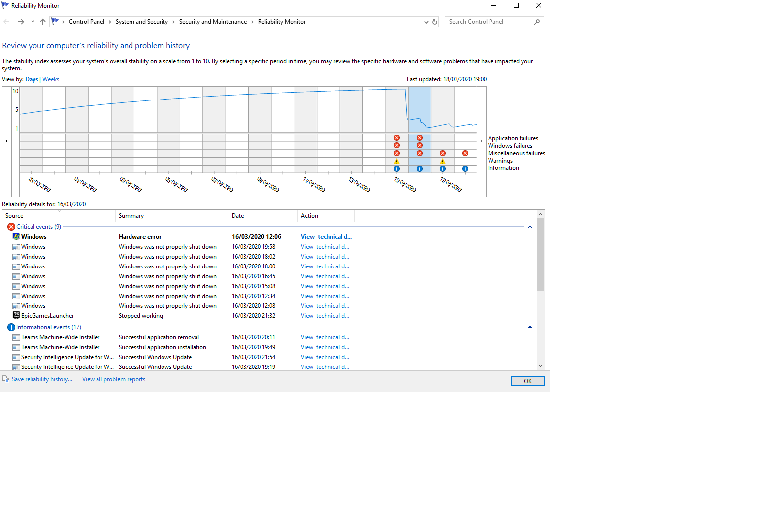Move the chart to later dates with the right arrow
784x532 pixels.
[x=482, y=141]
